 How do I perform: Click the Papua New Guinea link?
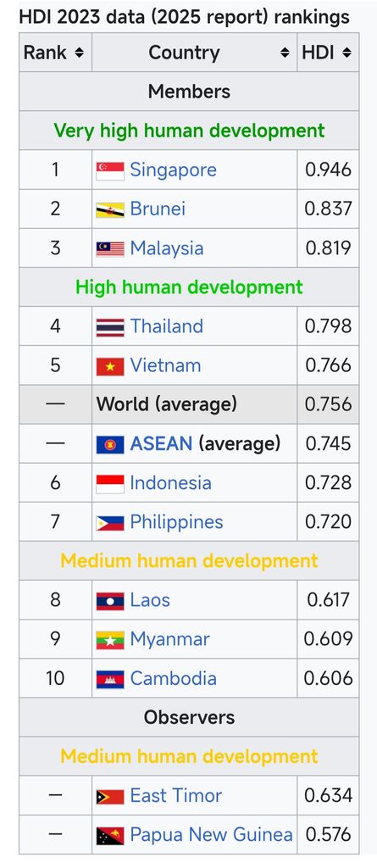212,835
